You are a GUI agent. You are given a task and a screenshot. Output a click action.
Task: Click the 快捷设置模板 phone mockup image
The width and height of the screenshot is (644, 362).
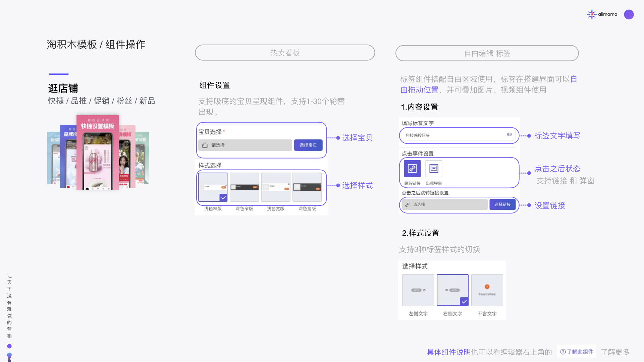coord(98,153)
